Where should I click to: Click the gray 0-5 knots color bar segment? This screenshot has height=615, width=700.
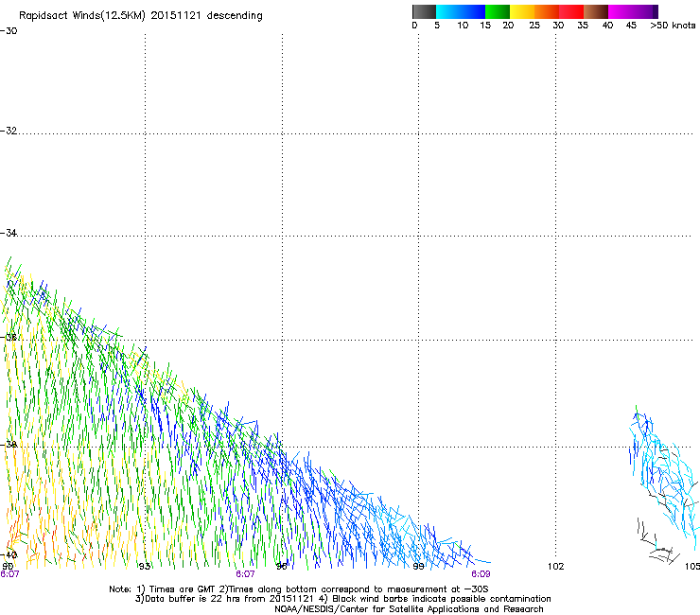[424, 11]
